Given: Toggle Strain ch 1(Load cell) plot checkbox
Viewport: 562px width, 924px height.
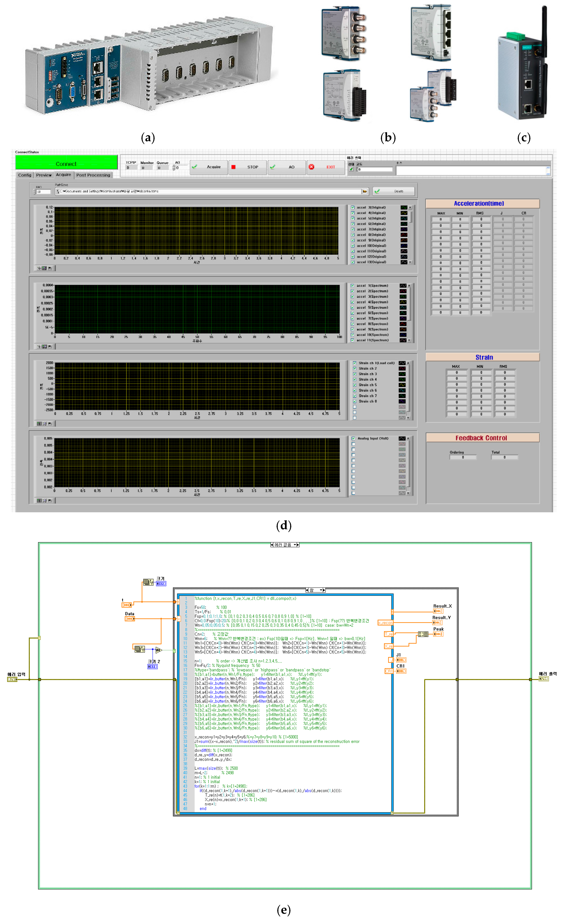Looking at the screenshot, I should click(354, 363).
